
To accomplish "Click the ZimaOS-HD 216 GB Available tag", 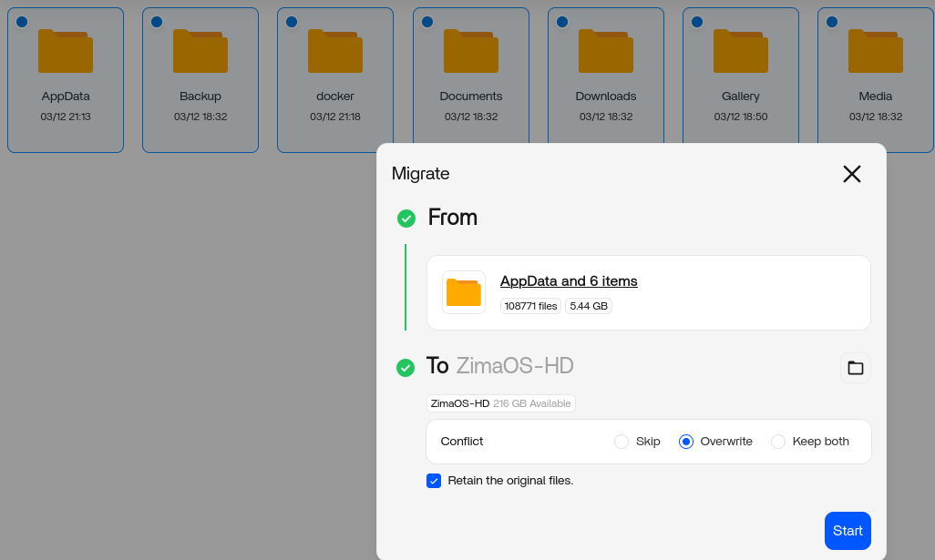I will tap(500, 403).
